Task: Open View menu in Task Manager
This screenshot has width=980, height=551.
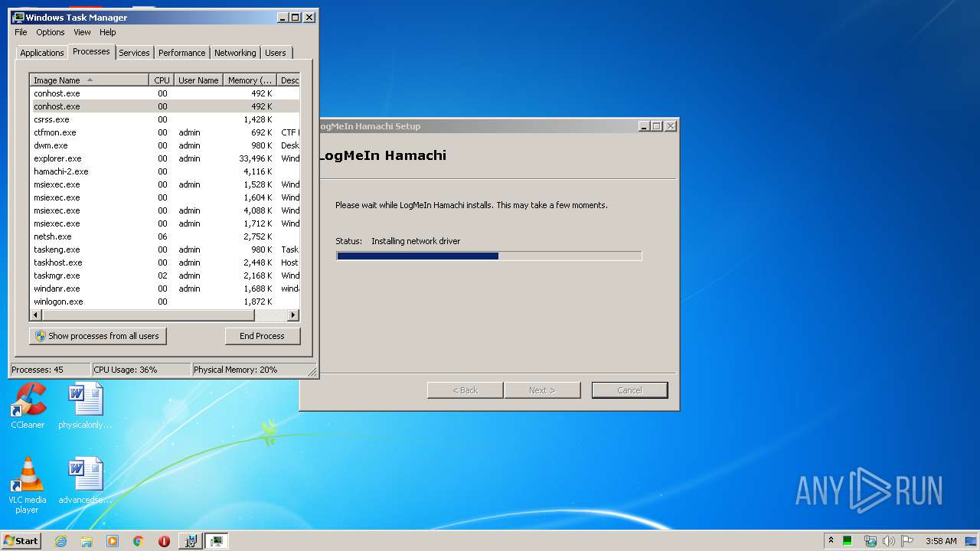Action: [82, 32]
